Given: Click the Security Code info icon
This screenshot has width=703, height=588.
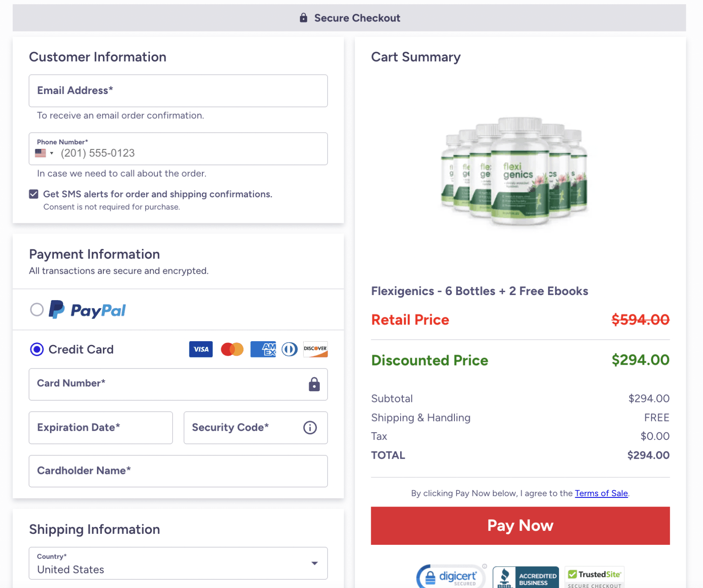Looking at the screenshot, I should 310,427.
